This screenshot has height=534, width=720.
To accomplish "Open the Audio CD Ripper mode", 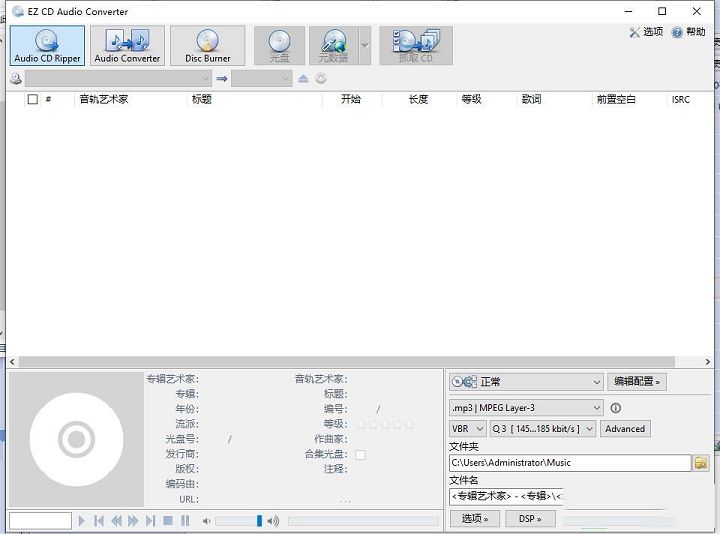I will (47, 45).
